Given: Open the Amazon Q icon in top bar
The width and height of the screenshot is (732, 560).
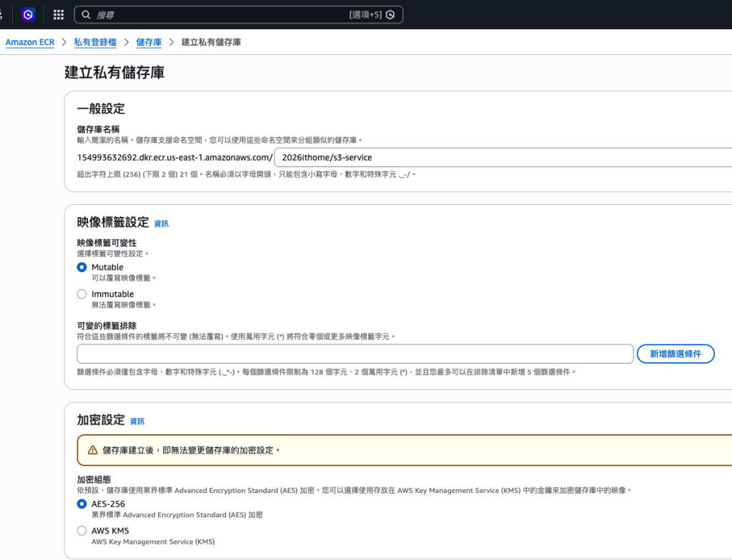Looking at the screenshot, I should [x=28, y=14].
